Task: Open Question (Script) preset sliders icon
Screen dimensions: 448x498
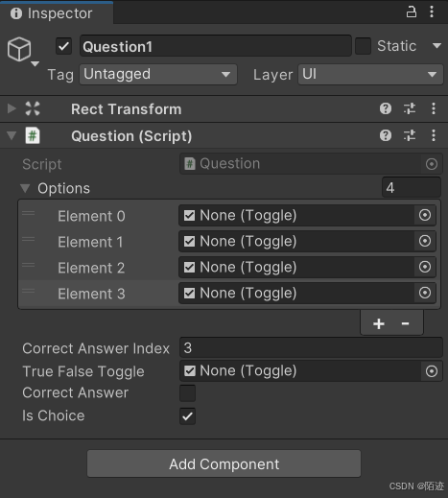Action: coord(410,135)
